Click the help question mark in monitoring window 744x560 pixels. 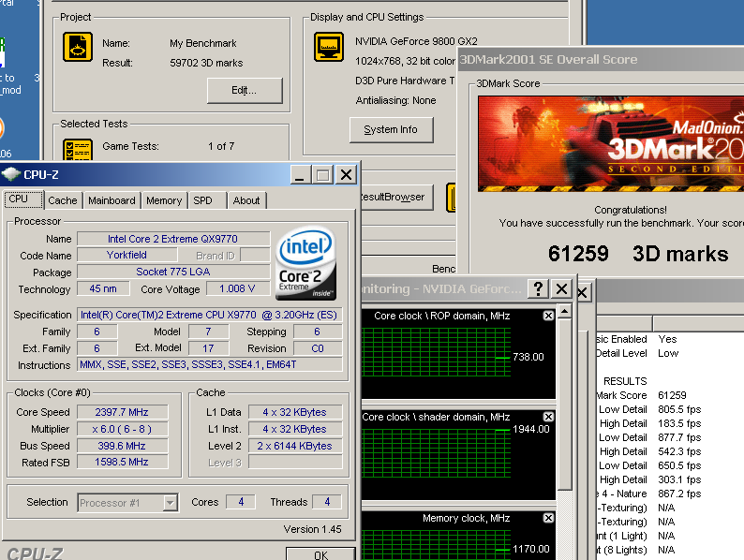click(538, 288)
